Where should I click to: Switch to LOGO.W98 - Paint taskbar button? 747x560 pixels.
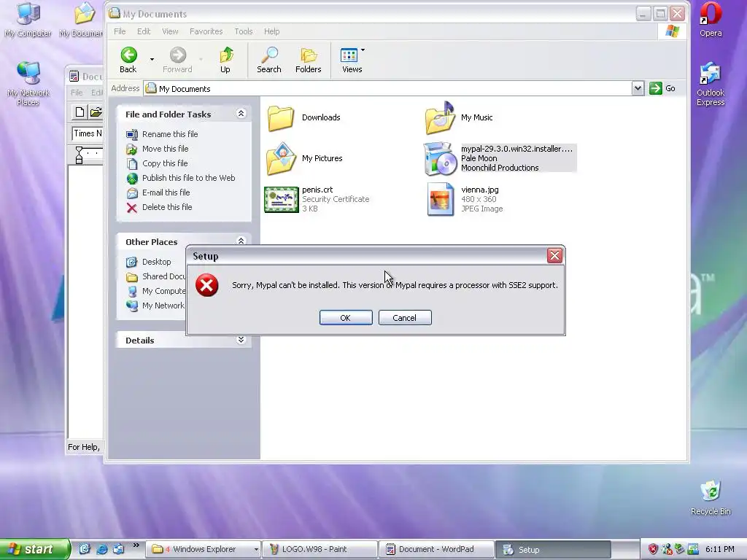(x=320, y=549)
